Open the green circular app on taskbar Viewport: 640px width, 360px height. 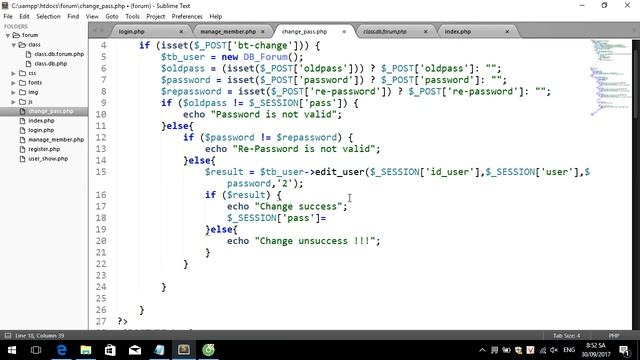click(x=208, y=350)
